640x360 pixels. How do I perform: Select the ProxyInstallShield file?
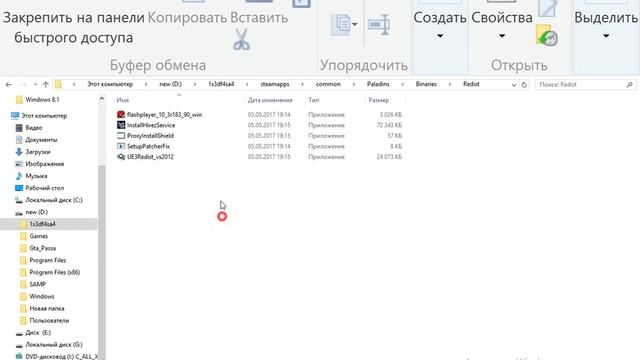click(150, 136)
